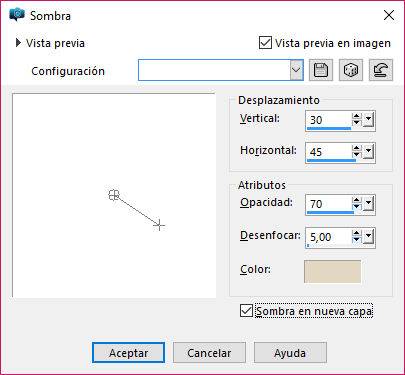Expand the Vista previa disclosure triangle
The height and width of the screenshot is (375, 405).
[x=18, y=43]
